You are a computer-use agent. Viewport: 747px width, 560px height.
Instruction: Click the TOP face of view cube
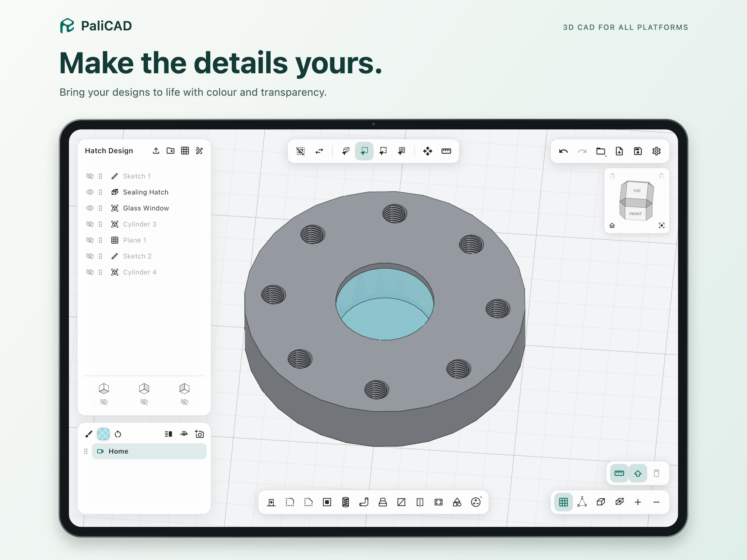637,191
